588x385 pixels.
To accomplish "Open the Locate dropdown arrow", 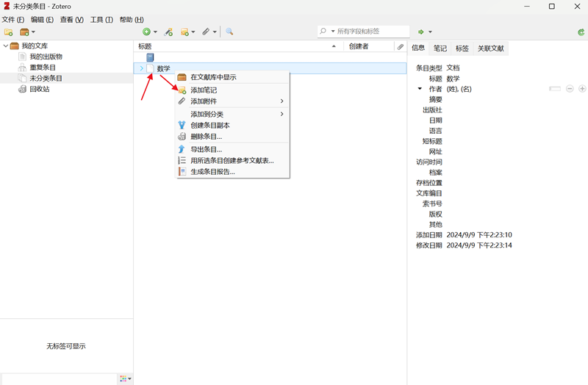I will (x=430, y=32).
